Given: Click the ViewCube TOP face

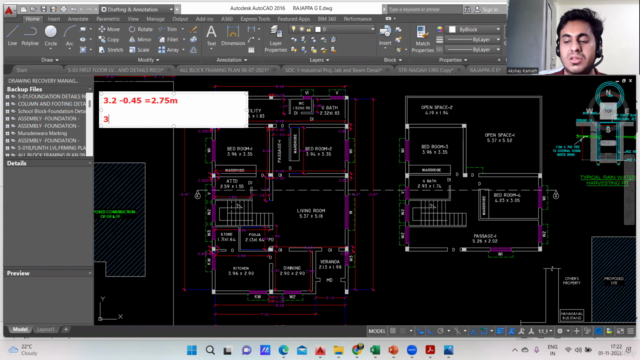Looking at the screenshot, I should pyautogui.click(x=608, y=111).
